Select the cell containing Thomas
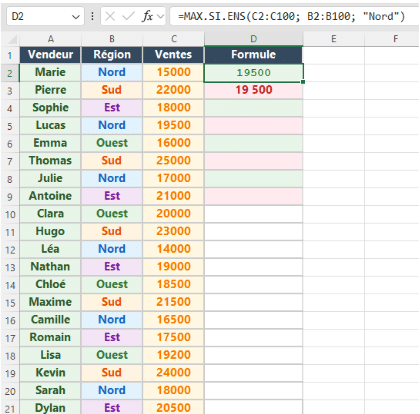 pyautogui.click(x=50, y=161)
